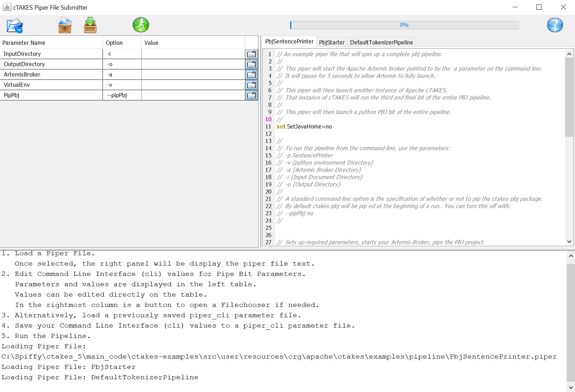This screenshot has width=575, height=392.
Task: Open file chooser for ArtemisBroker row
Action: 251,75
